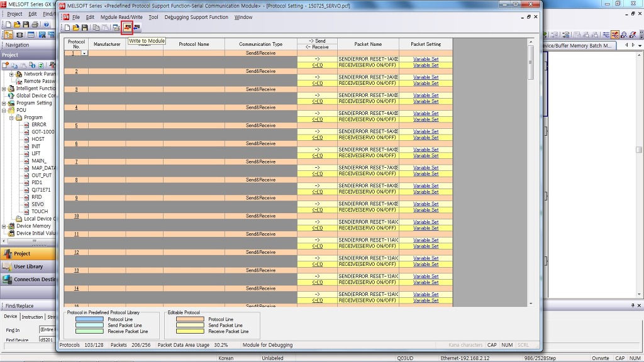Image resolution: width=644 pixels, height=362 pixels.
Task: Click the Find Device input field
Action: click(47, 340)
